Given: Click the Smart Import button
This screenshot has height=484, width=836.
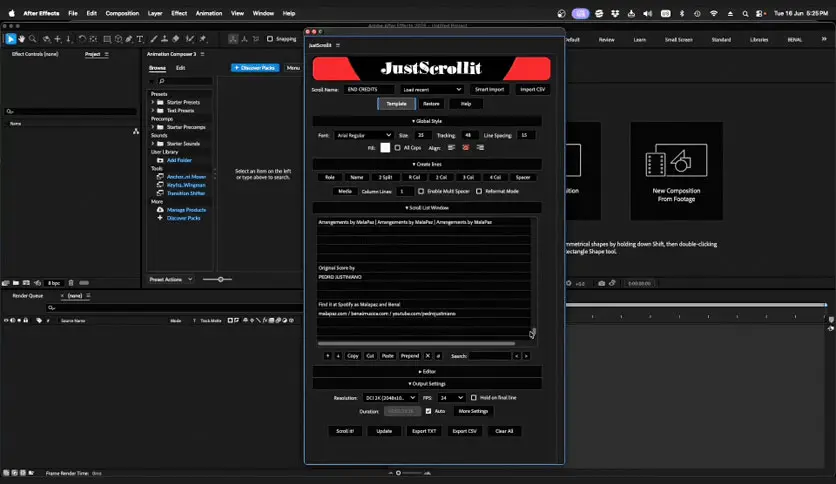Looking at the screenshot, I should 489,90.
